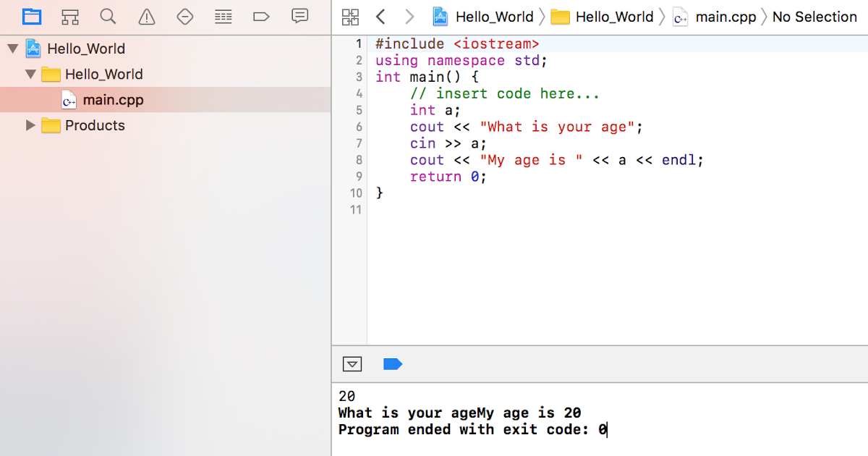Click the '// insert code here...' comment
Image resolution: width=868 pixels, height=456 pixels.
pos(505,94)
